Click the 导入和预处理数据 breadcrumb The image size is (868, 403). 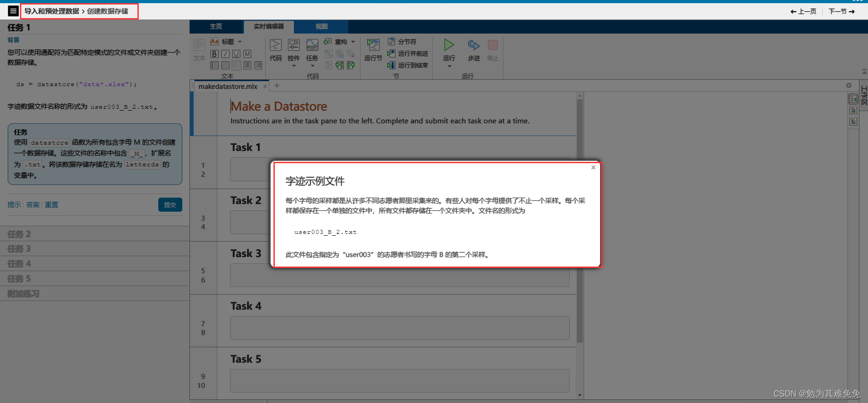click(x=52, y=11)
